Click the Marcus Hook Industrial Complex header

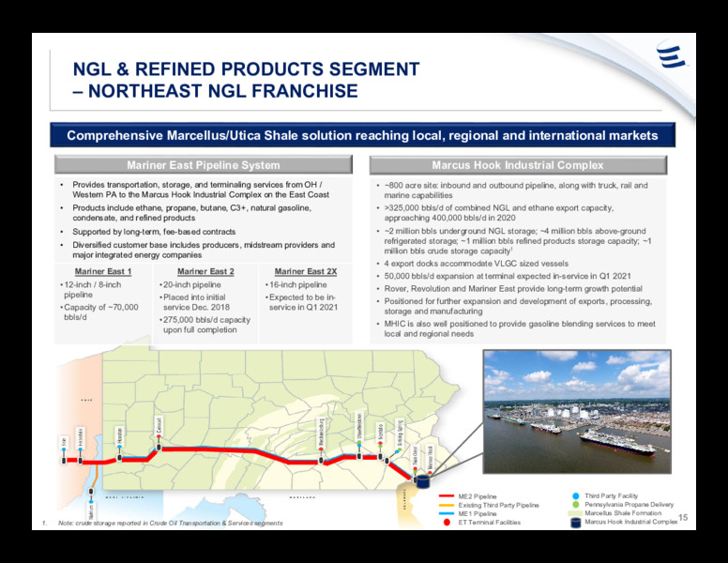click(518, 165)
